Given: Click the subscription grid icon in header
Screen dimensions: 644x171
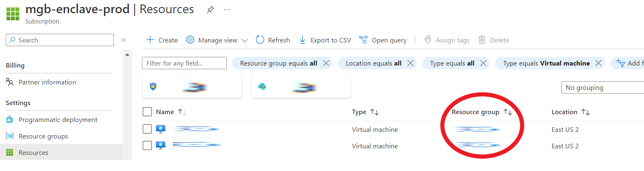Looking at the screenshot, I should point(13,13).
